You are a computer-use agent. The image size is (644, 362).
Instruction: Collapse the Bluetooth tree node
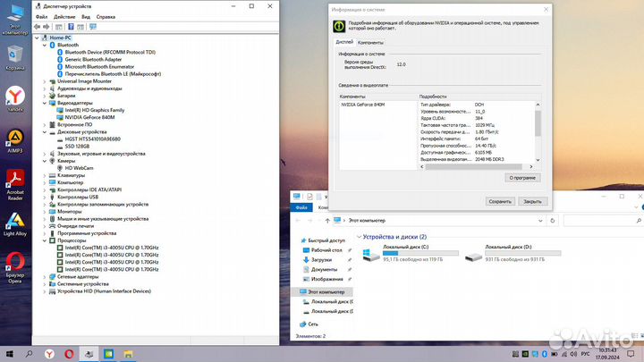coord(45,46)
